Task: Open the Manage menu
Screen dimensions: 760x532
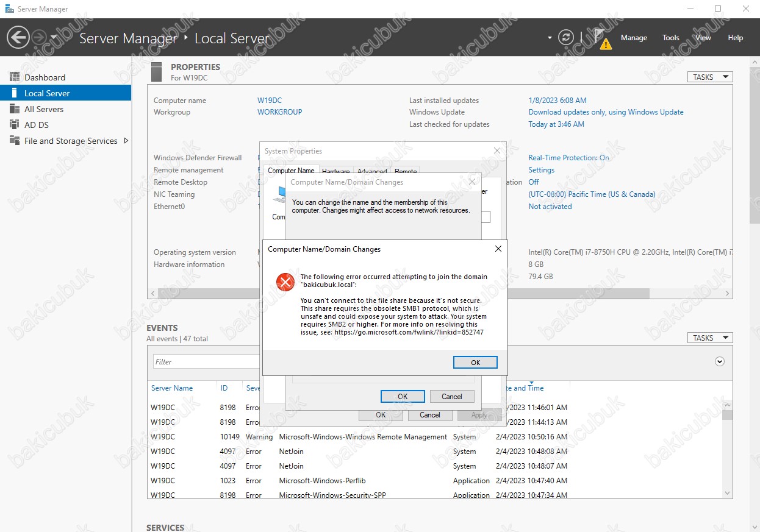Action: [634, 38]
